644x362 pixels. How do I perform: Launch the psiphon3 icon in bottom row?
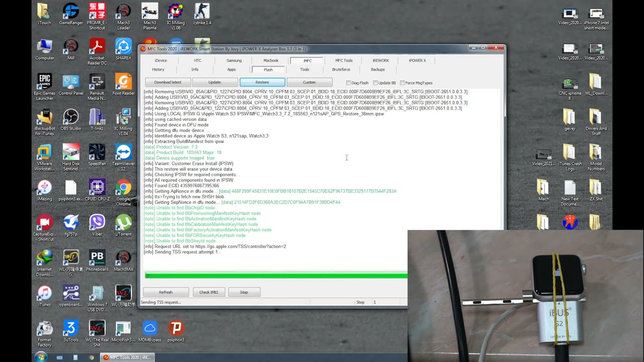176,331
